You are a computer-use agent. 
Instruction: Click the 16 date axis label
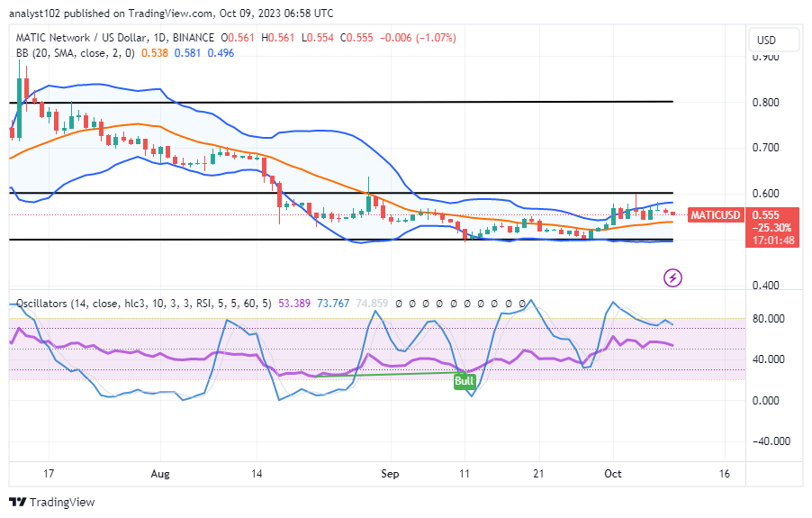724,474
